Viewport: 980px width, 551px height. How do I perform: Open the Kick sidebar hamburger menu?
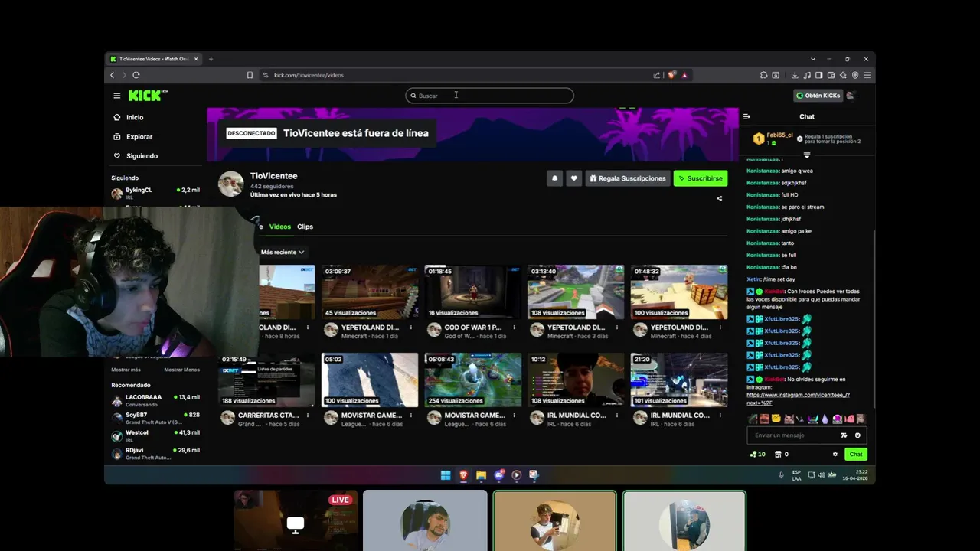click(x=117, y=96)
